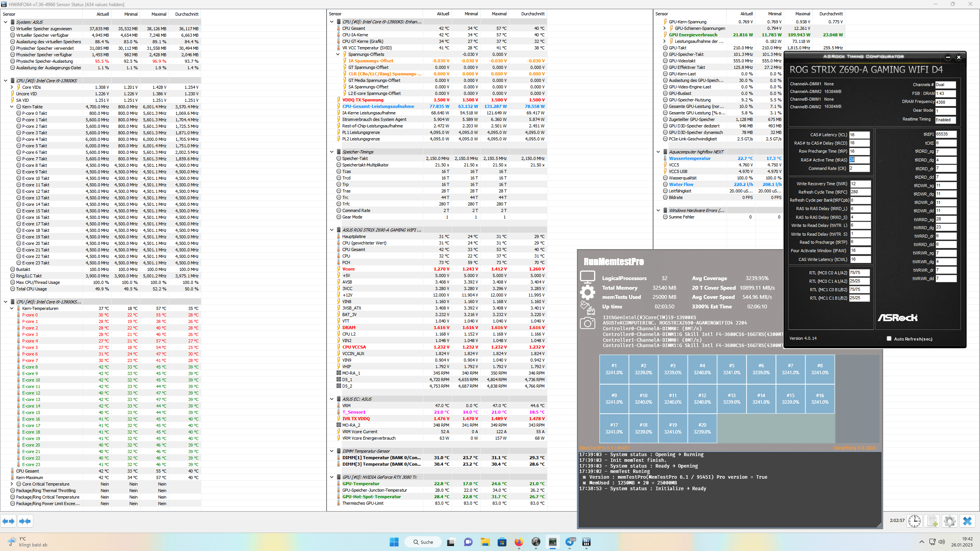
Task: Open Task View from the taskbar
Action: (x=451, y=542)
